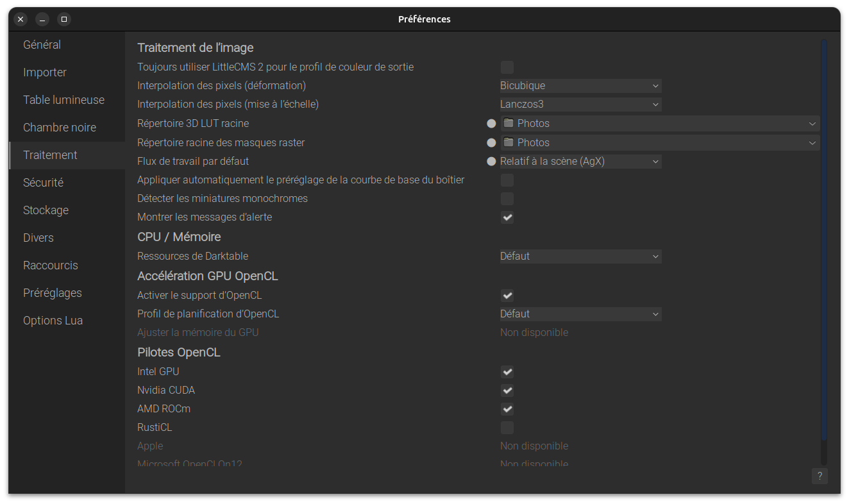Open Profil de planification d'OpenCL dropdown
Screen dimensions: 849x504
(580, 314)
